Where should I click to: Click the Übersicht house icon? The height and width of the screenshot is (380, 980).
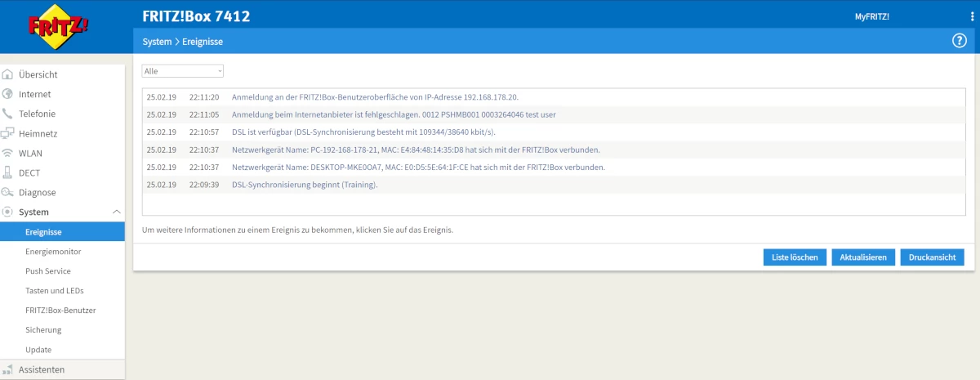click(8, 74)
